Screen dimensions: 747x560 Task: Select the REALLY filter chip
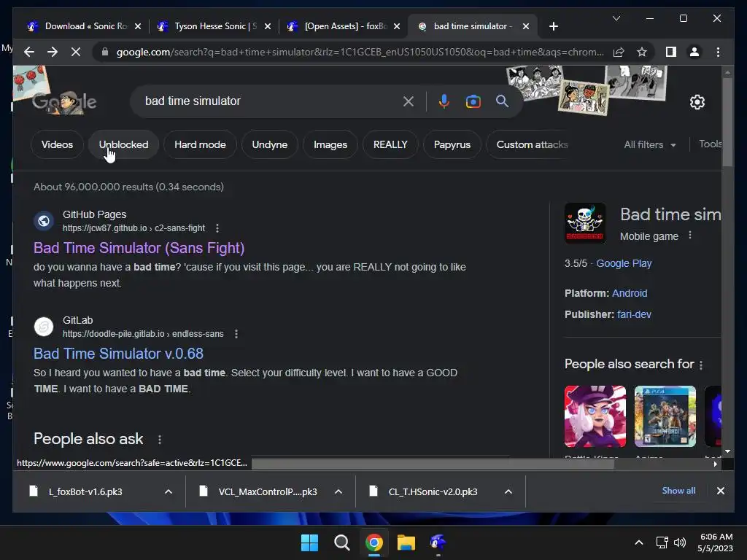coord(390,145)
